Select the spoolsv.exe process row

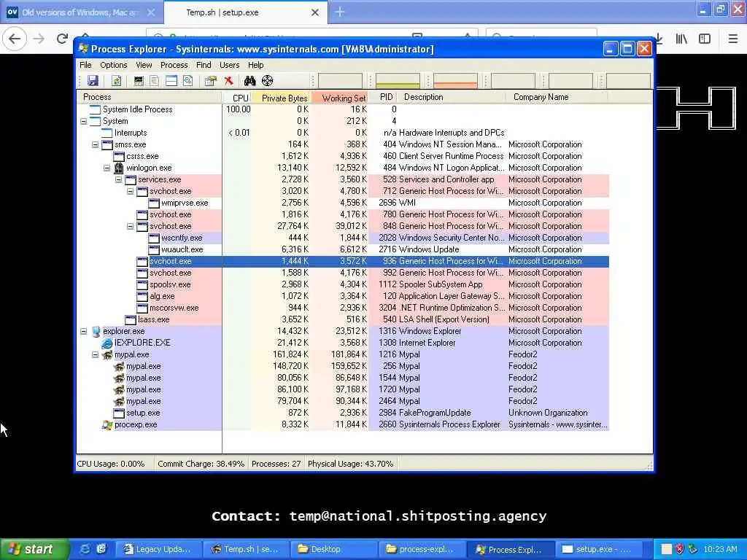343,285
